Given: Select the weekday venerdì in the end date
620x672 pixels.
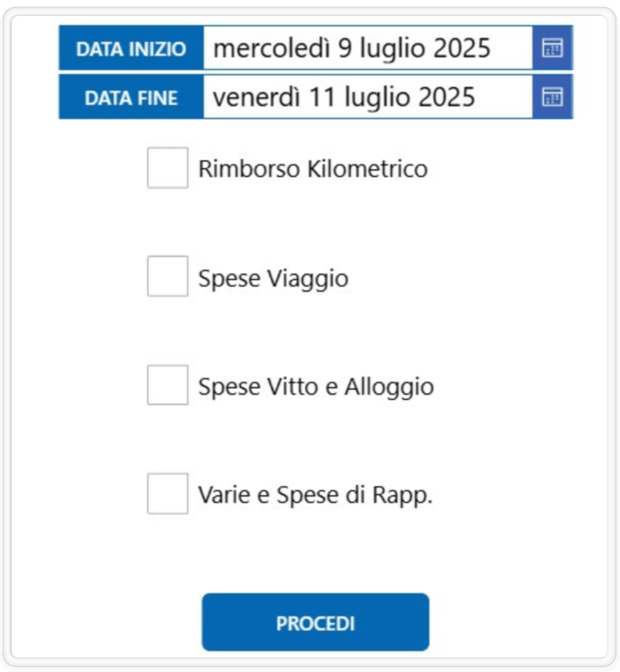Looking at the screenshot, I should (256, 97).
